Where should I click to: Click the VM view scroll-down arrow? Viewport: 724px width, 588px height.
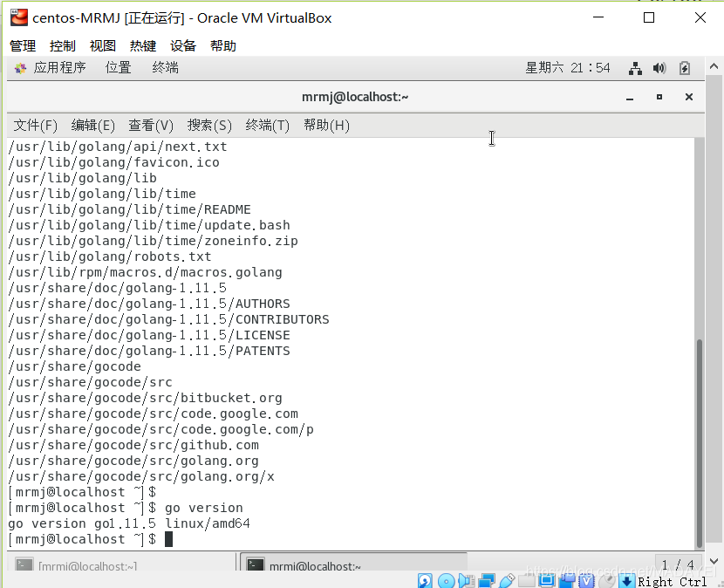714,562
